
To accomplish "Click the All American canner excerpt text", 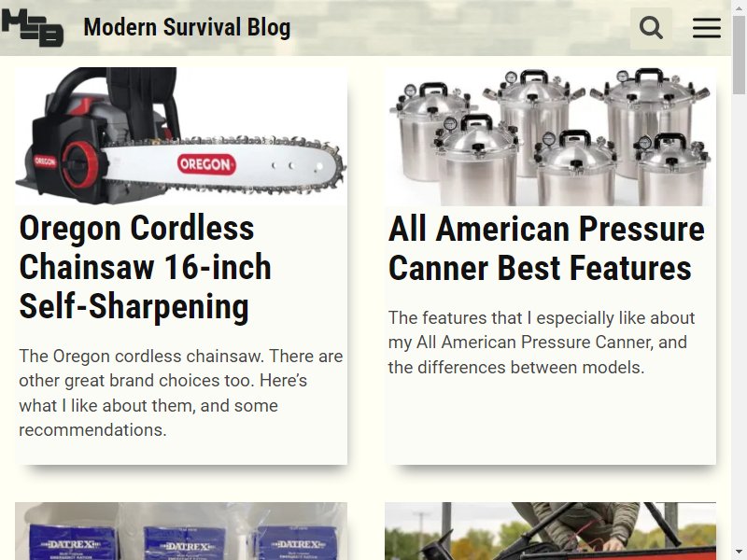I will point(542,343).
